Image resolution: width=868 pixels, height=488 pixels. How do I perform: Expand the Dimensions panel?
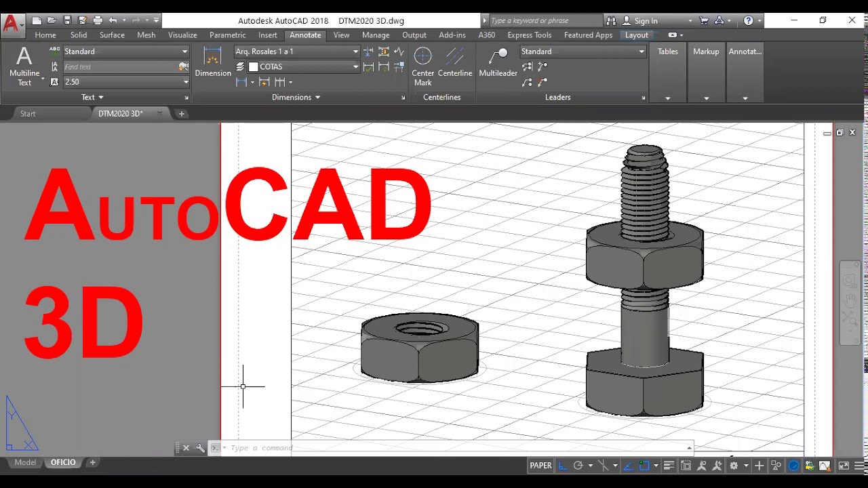tap(296, 97)
